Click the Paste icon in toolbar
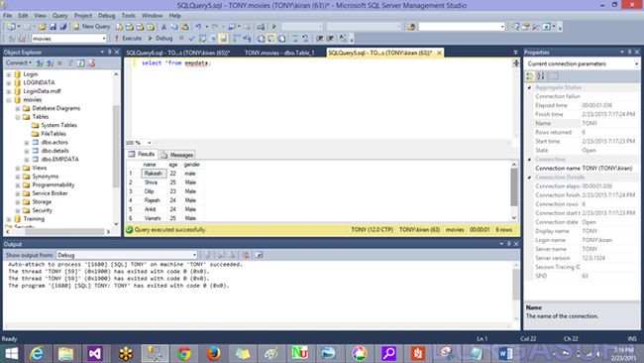This screenshot has height=363, width=644. coord(185,27)
